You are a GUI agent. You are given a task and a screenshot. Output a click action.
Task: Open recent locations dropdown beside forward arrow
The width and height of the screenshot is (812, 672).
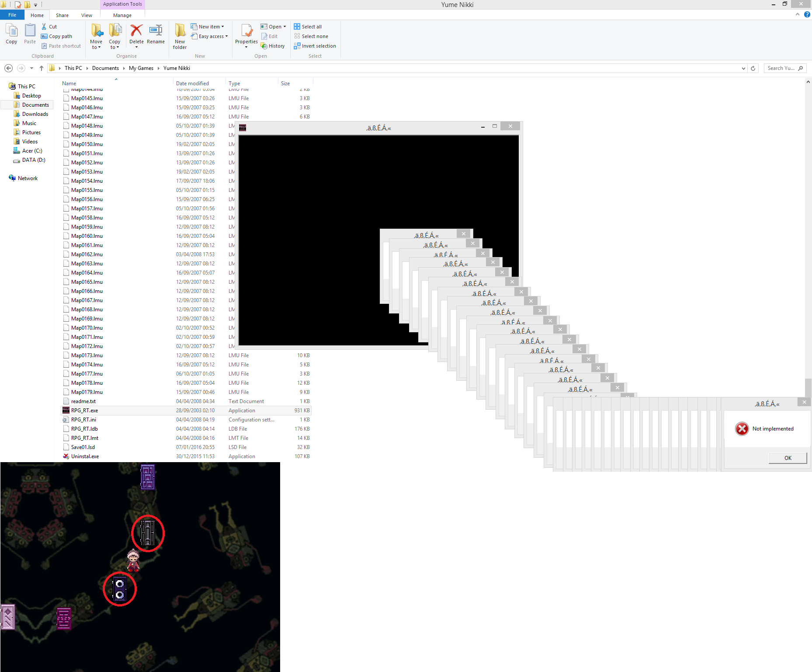[x=31, y=68]
